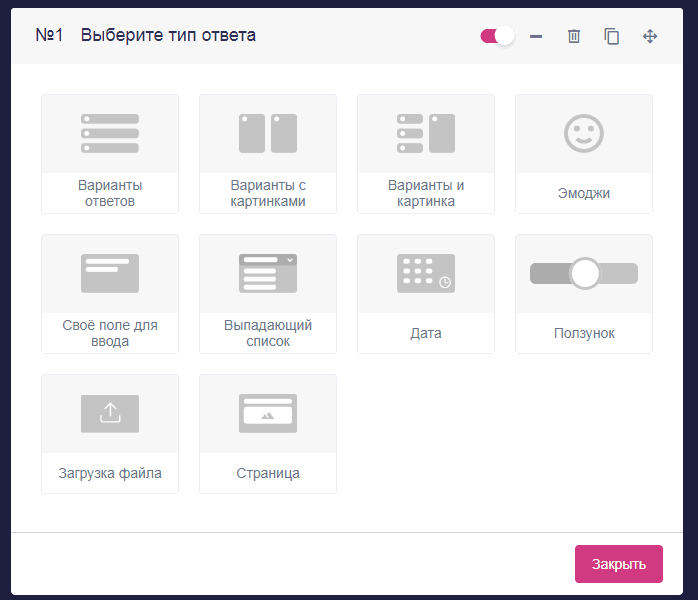The image size is (698, 600).
Task: Click the Эмоджи label text
Action: [584, 193]
